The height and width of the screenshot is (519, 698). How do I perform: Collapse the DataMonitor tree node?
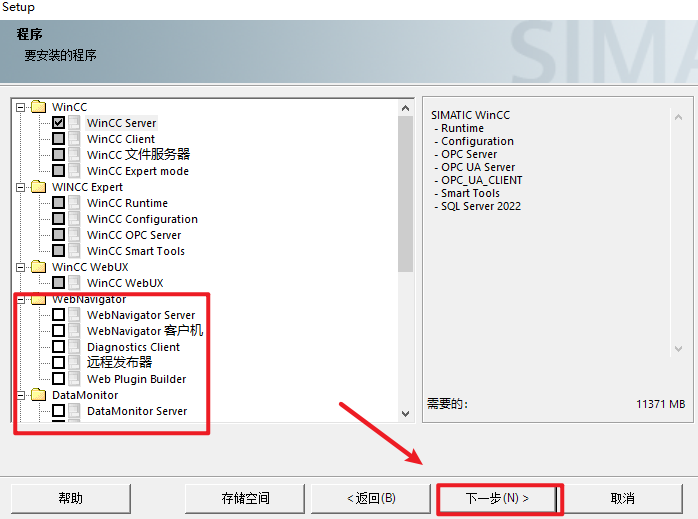tap(21, 395)
